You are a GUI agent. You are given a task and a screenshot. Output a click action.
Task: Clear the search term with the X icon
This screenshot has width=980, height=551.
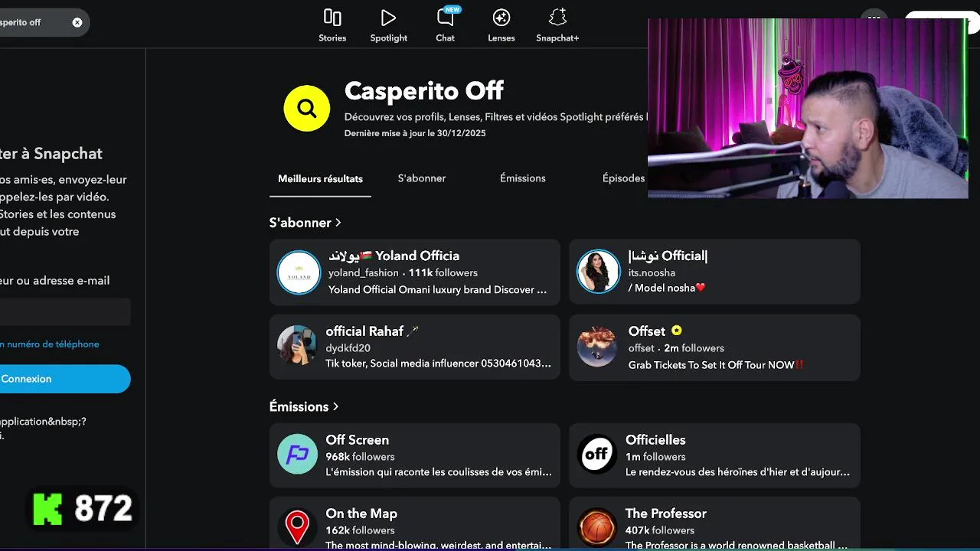[x=77, y=22]
